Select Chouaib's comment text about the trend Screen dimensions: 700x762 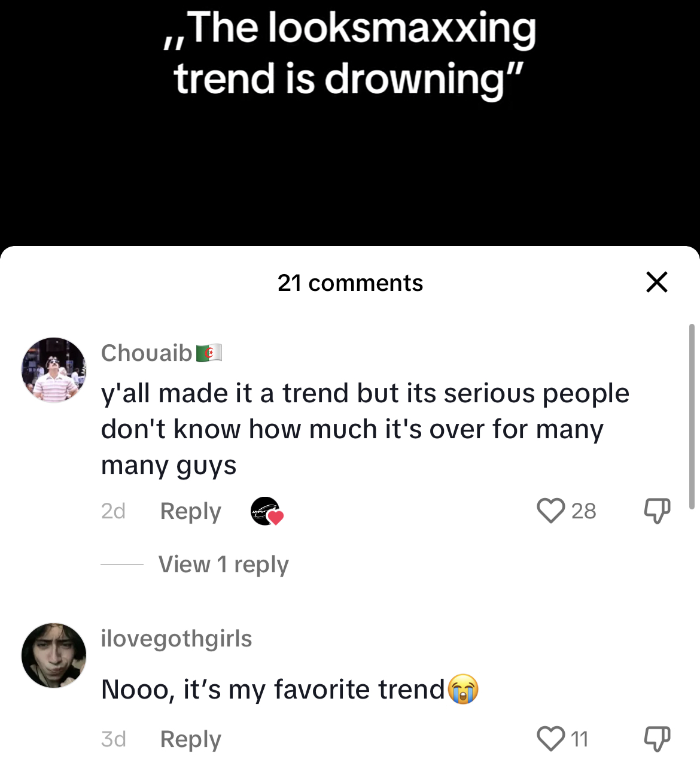[365, 429]
